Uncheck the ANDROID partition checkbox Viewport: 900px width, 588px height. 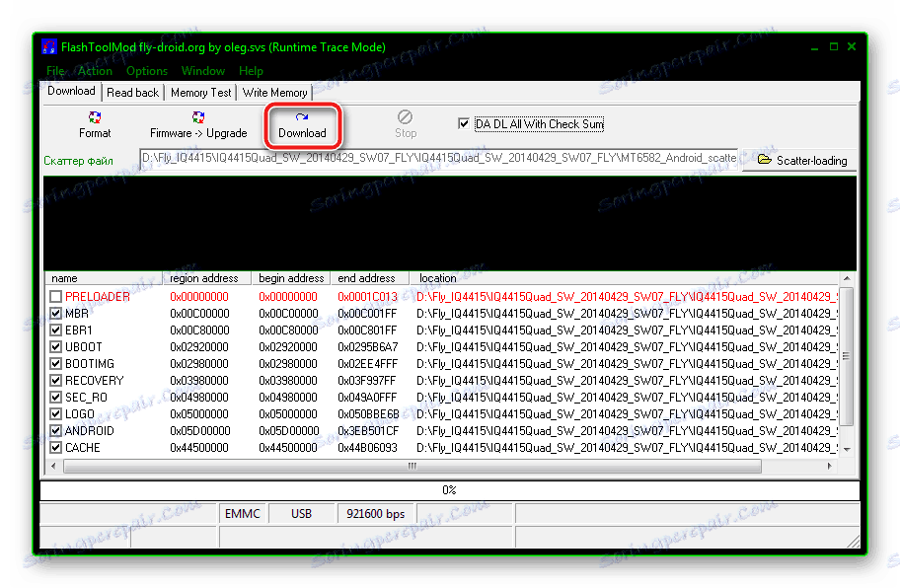[56, 430]
